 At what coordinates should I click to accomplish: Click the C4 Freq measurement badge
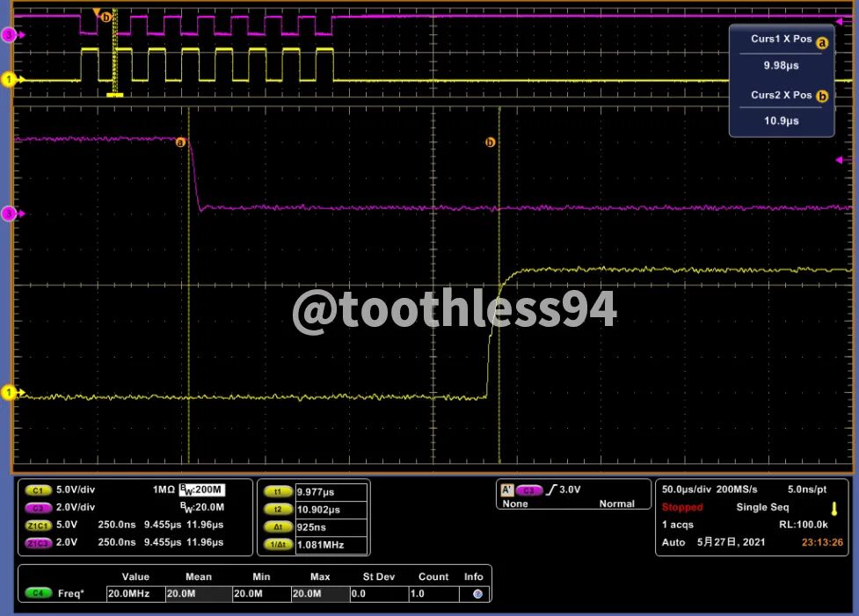38,593
